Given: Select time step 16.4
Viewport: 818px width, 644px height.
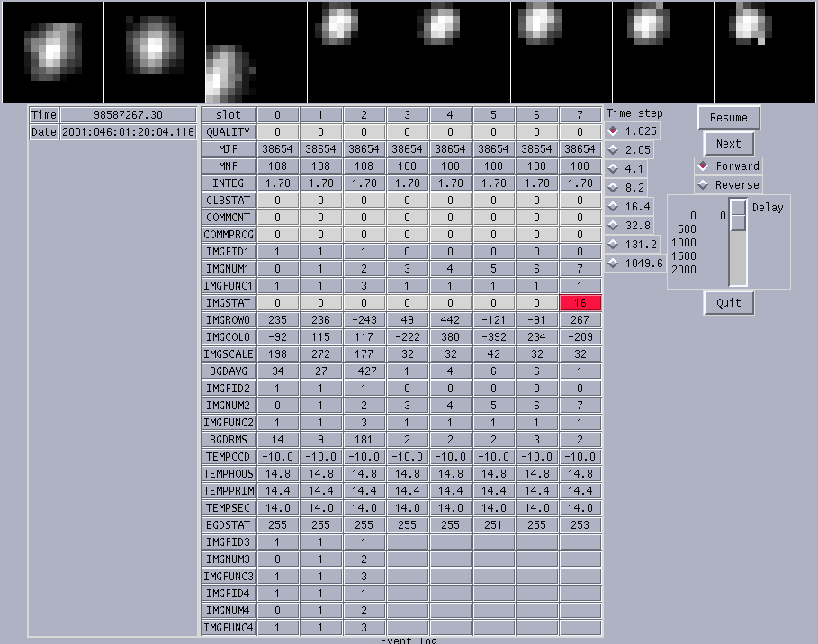Looking at the screenshot, I should click(x=629, y=206).
